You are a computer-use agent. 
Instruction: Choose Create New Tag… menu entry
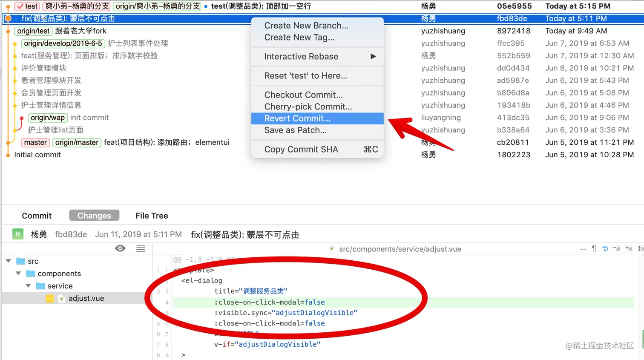[317, 37]
